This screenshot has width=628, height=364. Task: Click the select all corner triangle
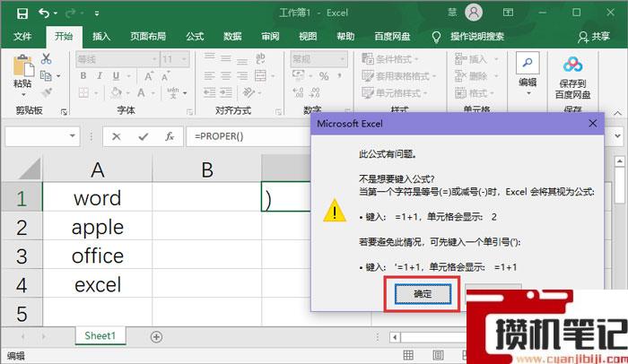tap(30, 169)
